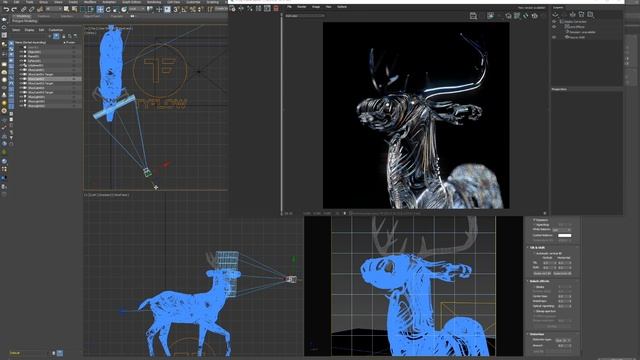Toggle the Percent Snap button
The image size is (640, 360).
pyautogui.click(x=193, y=9)
